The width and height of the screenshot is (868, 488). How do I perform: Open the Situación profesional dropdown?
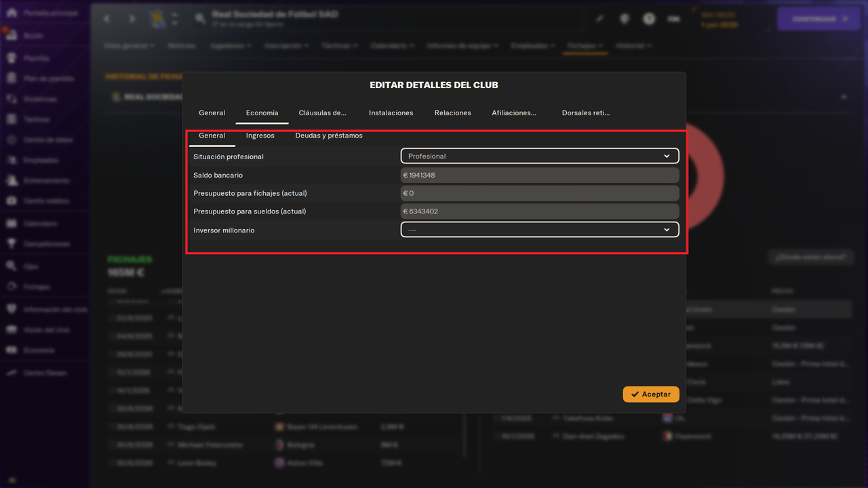coord(540,156)
